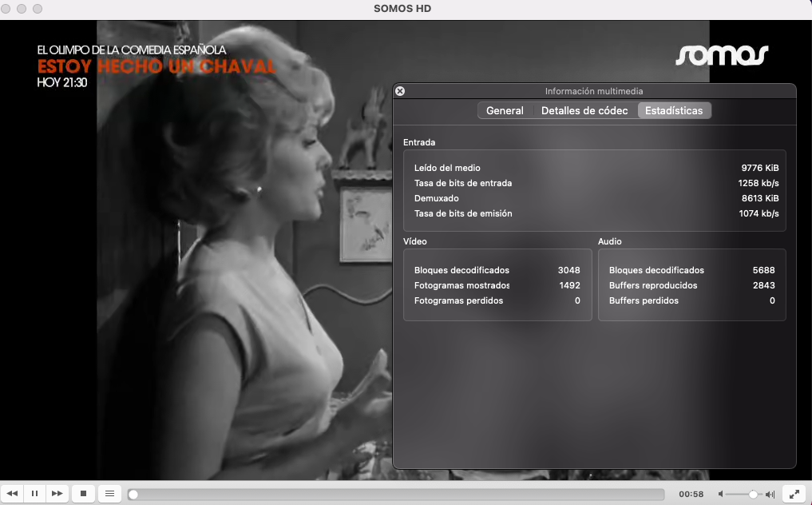Click the green window zoom button

(38, 9)
